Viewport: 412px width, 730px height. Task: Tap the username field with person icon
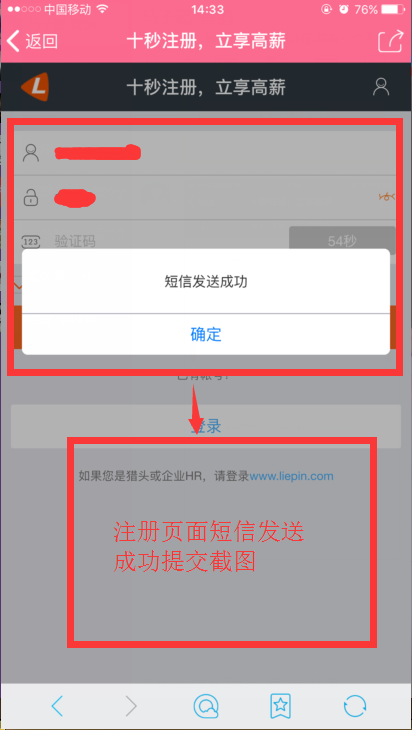pos(205,153)
